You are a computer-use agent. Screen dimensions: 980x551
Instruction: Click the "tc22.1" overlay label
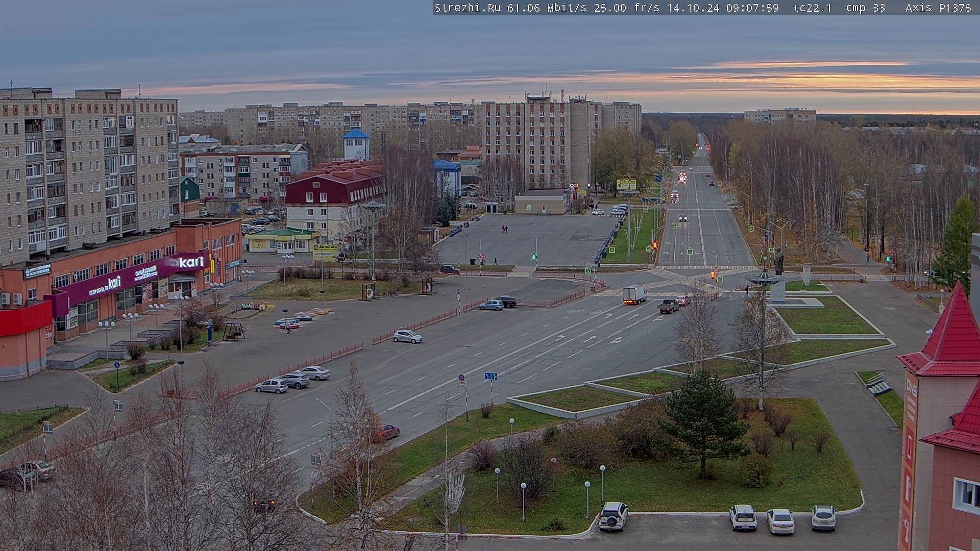813,8
